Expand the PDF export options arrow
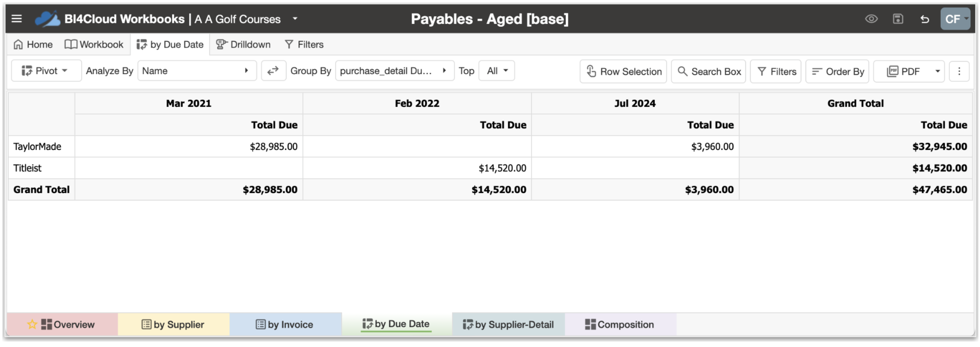 coord(938,71)
